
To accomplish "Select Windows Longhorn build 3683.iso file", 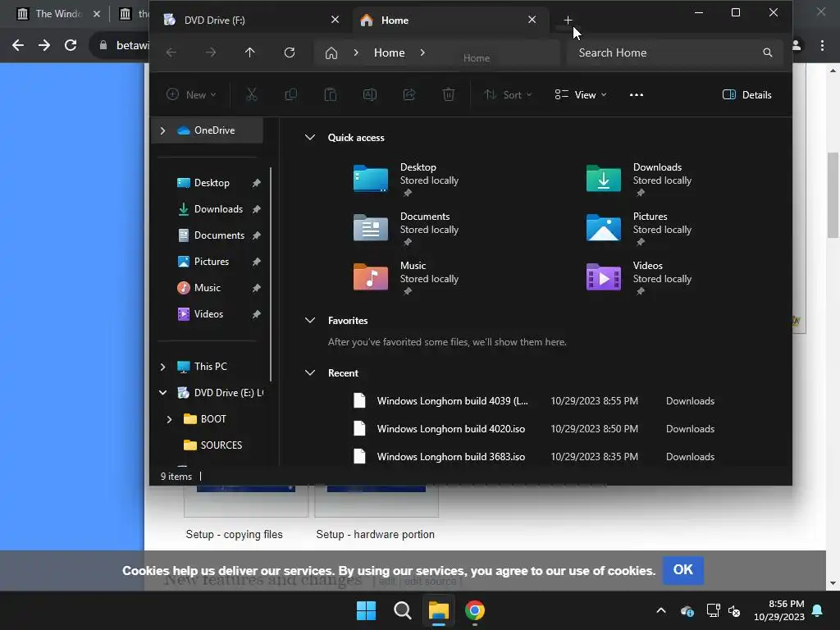I will coord(536,457).
